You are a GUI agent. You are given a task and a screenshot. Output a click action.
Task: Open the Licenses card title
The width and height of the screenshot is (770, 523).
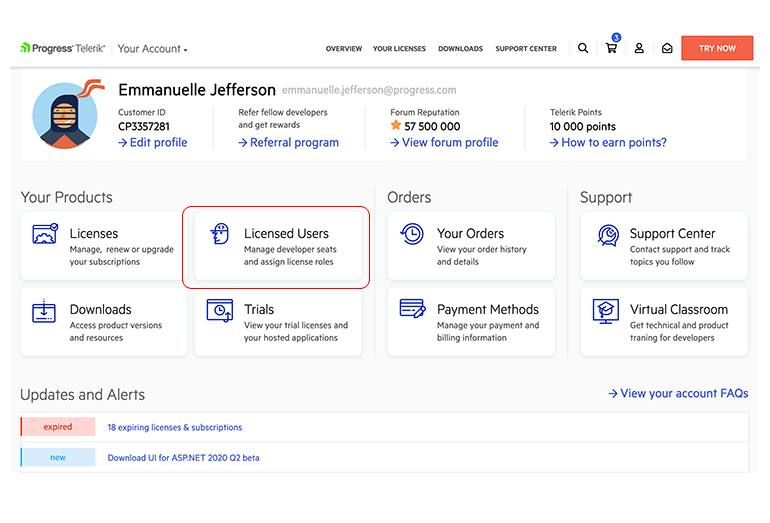pyautogui.click(x=94, y=233)
